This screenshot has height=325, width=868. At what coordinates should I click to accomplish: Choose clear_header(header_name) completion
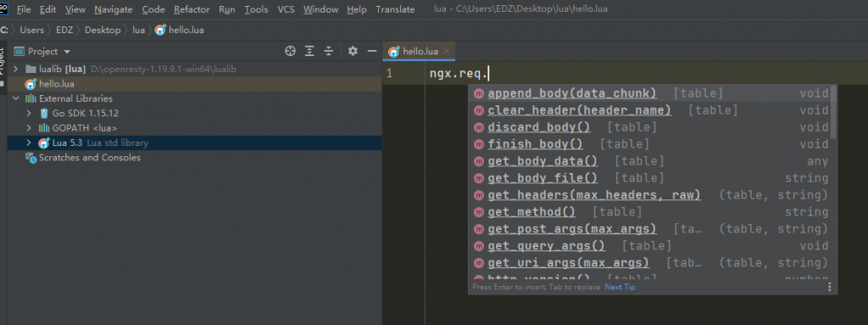649,110
